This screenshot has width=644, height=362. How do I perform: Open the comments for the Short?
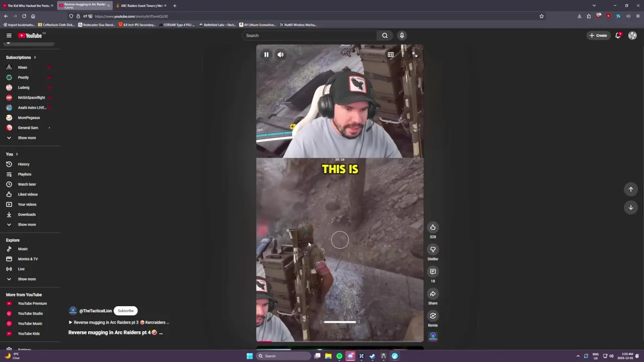pyautogui.click(x=433, y=271)
